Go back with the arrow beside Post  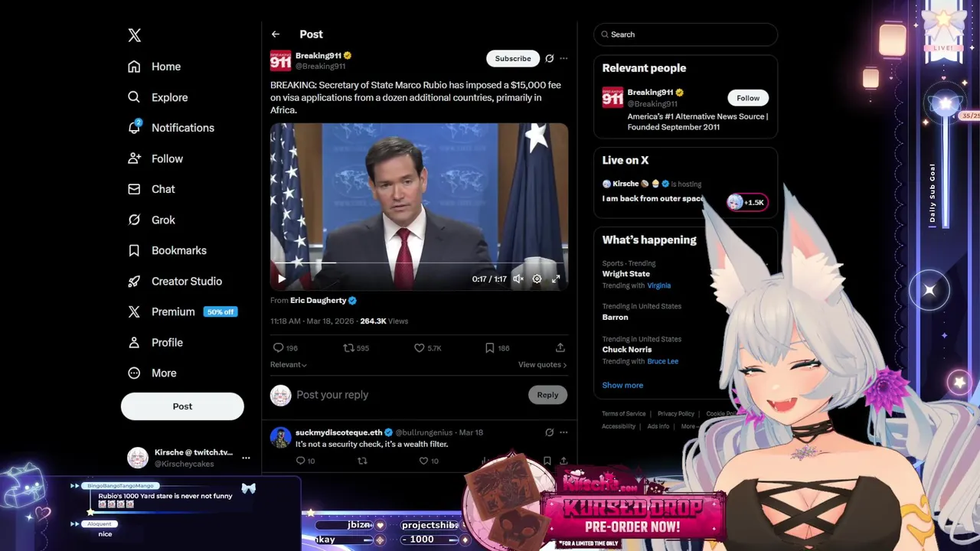[x=276, y=34]
